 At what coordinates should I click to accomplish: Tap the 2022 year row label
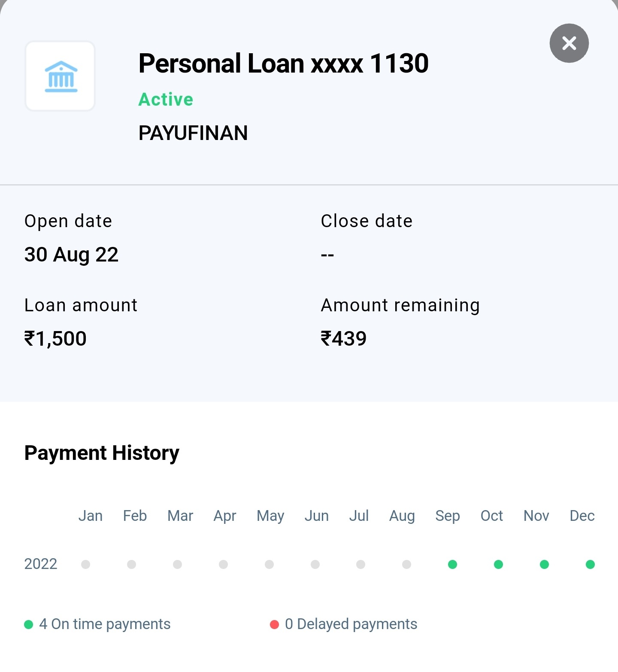[41, 564]
